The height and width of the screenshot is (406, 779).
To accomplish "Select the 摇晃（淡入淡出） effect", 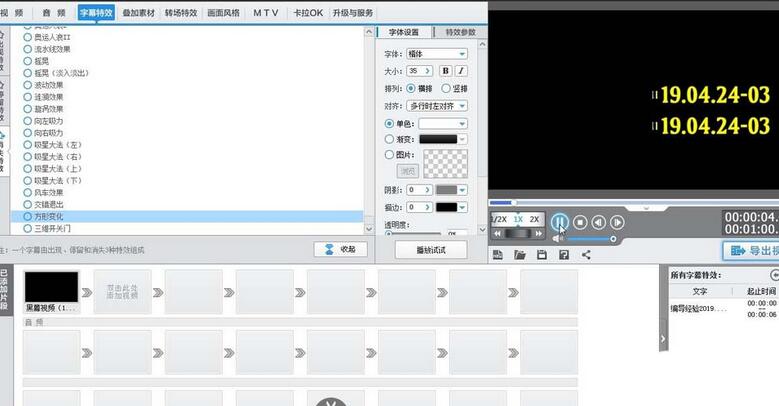I will point(56,73).
